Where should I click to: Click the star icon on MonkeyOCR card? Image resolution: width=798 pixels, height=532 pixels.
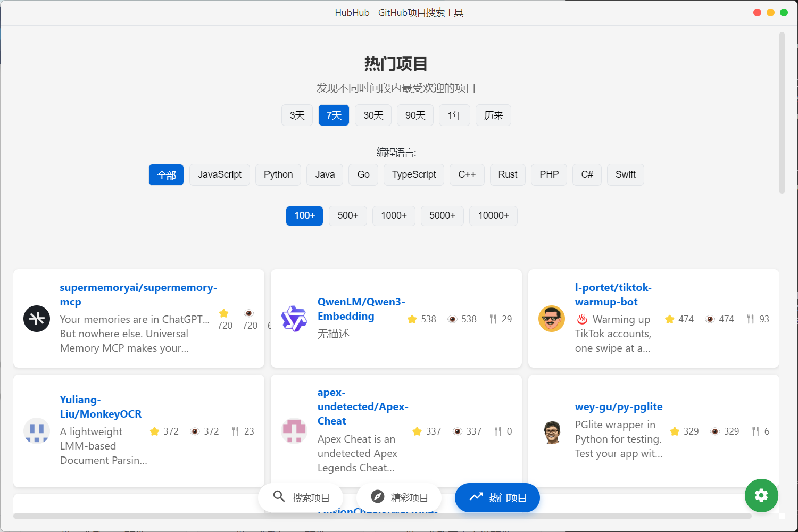click(x=154, y=431)
